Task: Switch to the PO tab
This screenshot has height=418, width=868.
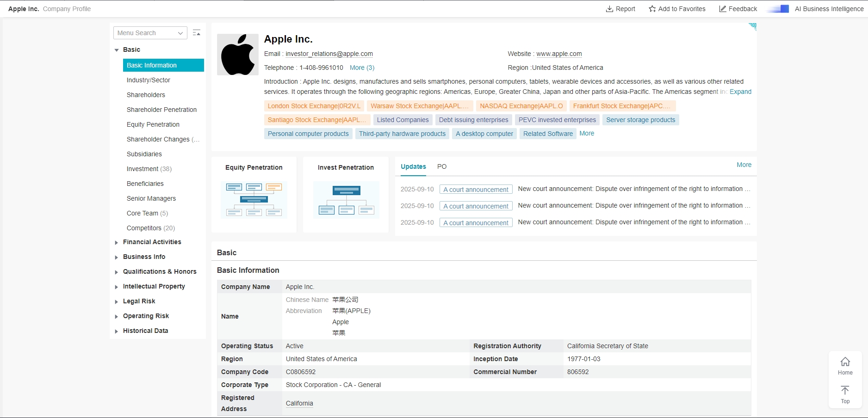Action: [442, 166]
